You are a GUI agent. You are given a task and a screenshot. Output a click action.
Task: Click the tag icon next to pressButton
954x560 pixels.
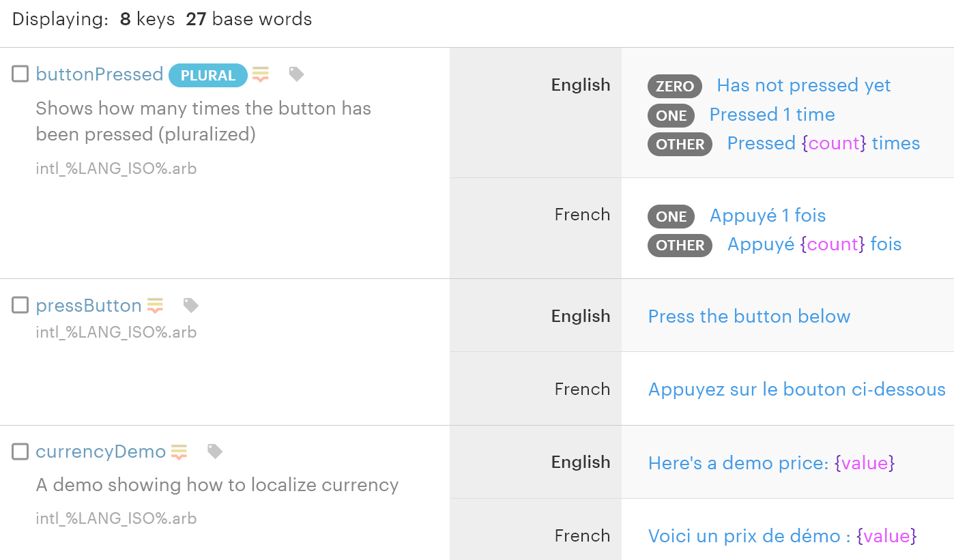tap(191, 306)
